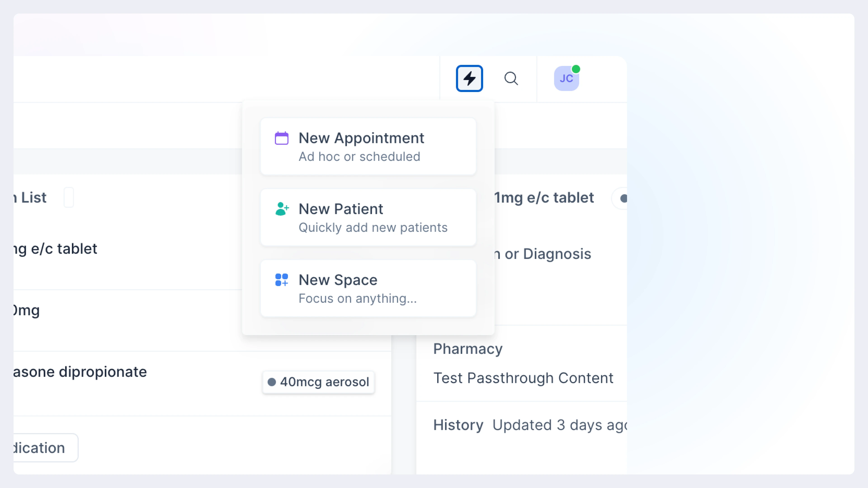This screenshot has width=868, height=488.
Task: Open the JC user avatar menu
Action: click(x=566, y=78)
